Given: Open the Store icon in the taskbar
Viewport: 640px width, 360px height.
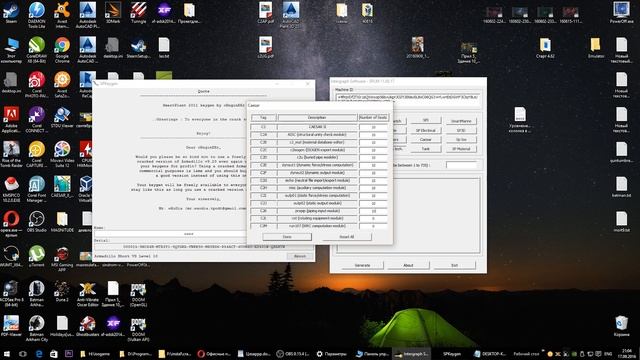Looking at the screenshot, I should click(53, 354).
